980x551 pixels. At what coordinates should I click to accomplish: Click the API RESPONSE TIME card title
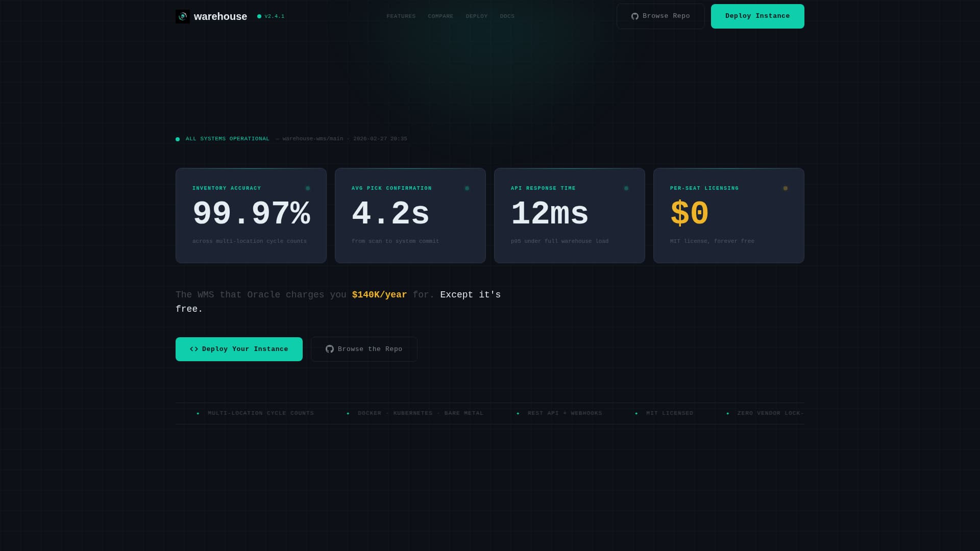(x=543, y=188)
